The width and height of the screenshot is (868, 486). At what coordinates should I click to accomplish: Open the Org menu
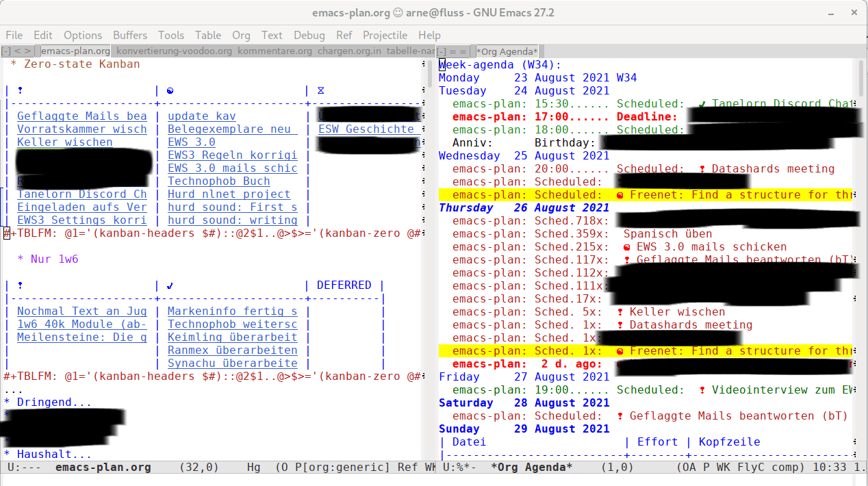pos(241,35)
